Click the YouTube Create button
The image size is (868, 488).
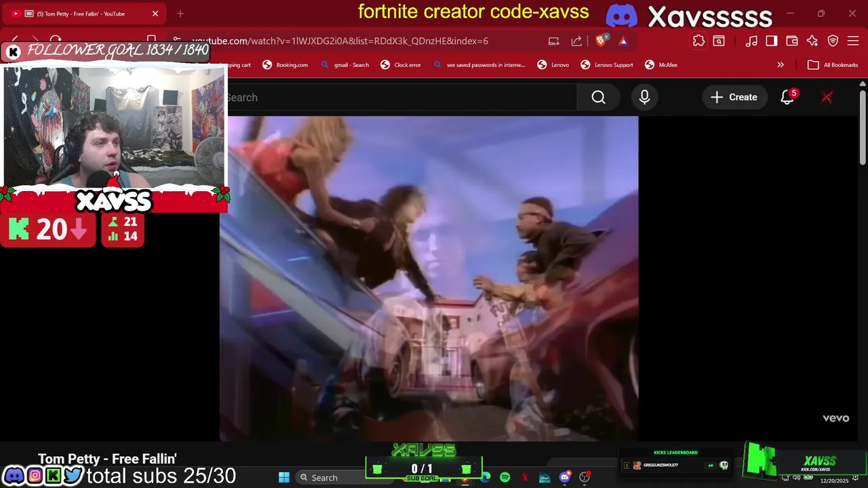(734, 98)
